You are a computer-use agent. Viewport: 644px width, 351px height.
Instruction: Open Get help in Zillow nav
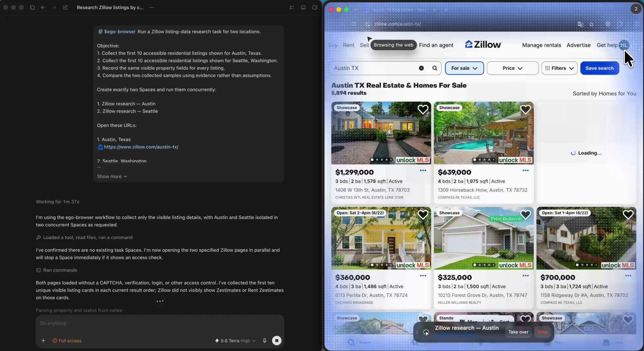607,45
